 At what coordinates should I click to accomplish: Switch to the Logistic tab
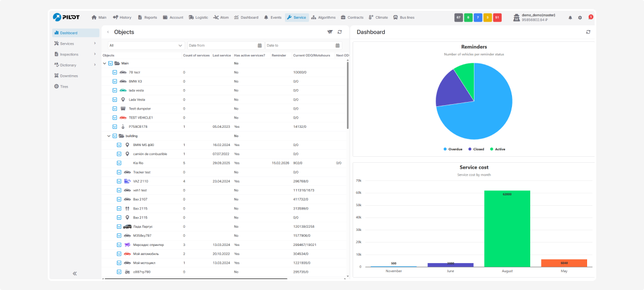(x=198, y=18)
